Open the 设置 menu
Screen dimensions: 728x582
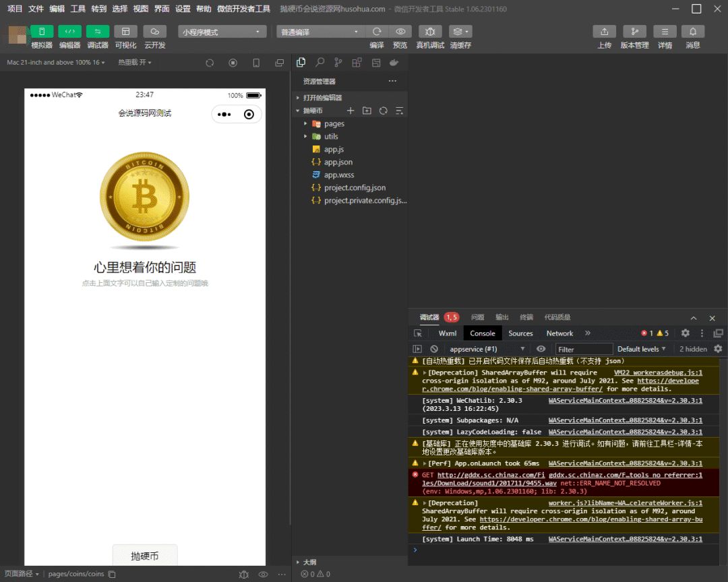tap(183, 9)
